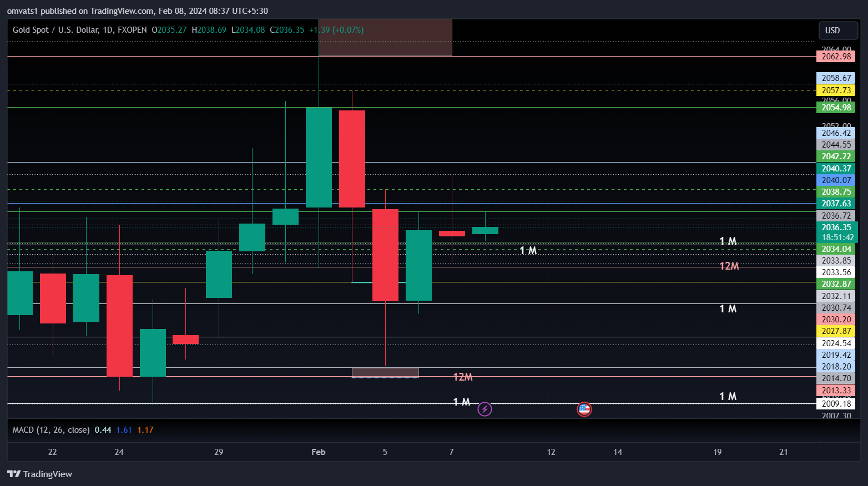Click the close price C2036.35 in legend
This screenshot has height=486, width=868.
287,30
